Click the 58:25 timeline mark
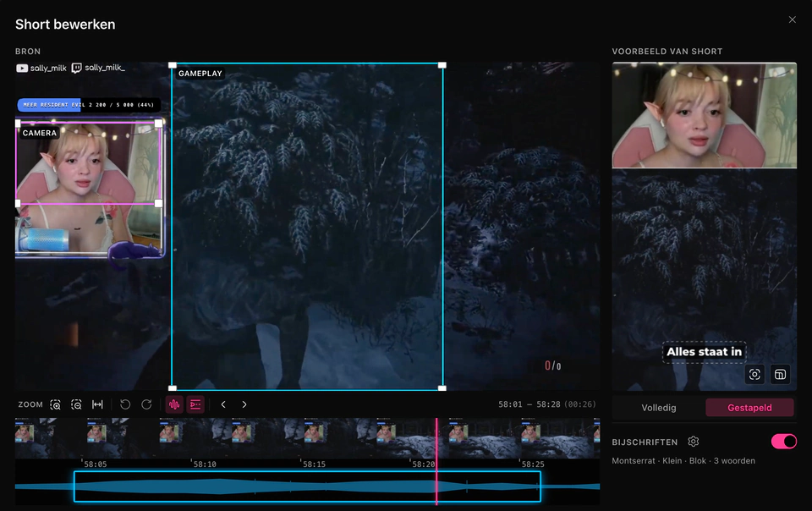Screen dimensions: 812x511 pos(533,464)
